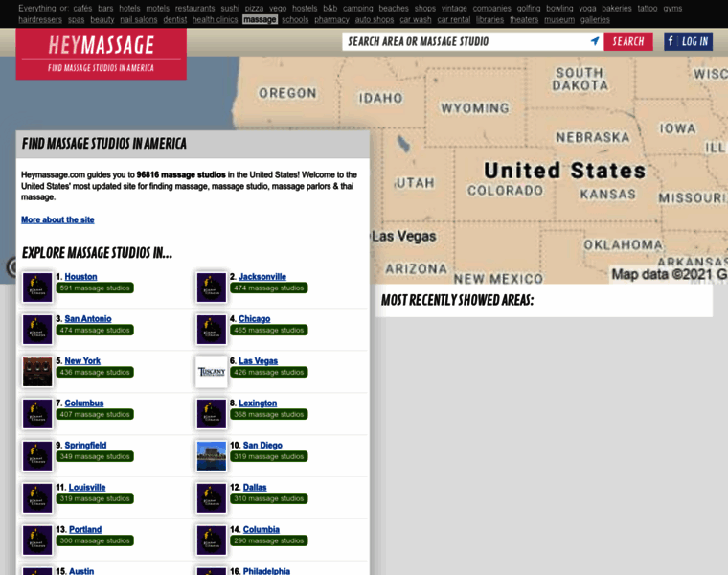Click the Chicago city link
728x575 pixels.
point(254,319)
